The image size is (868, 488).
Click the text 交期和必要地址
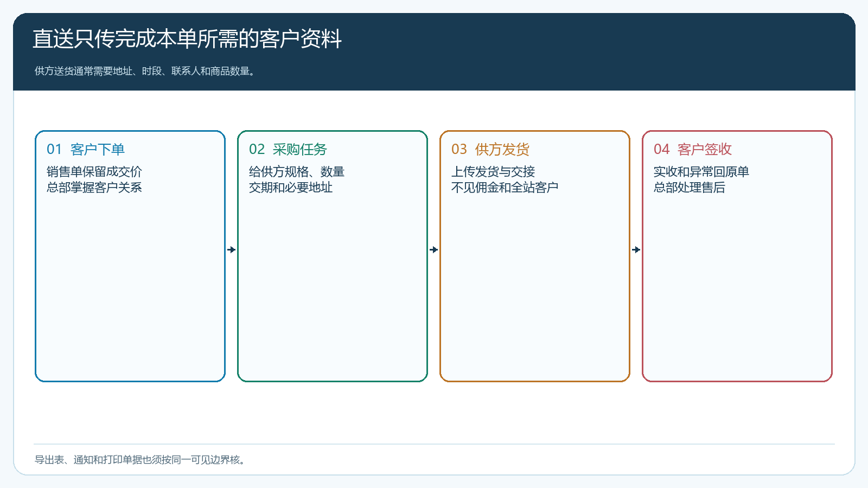[x=291, y=188]
